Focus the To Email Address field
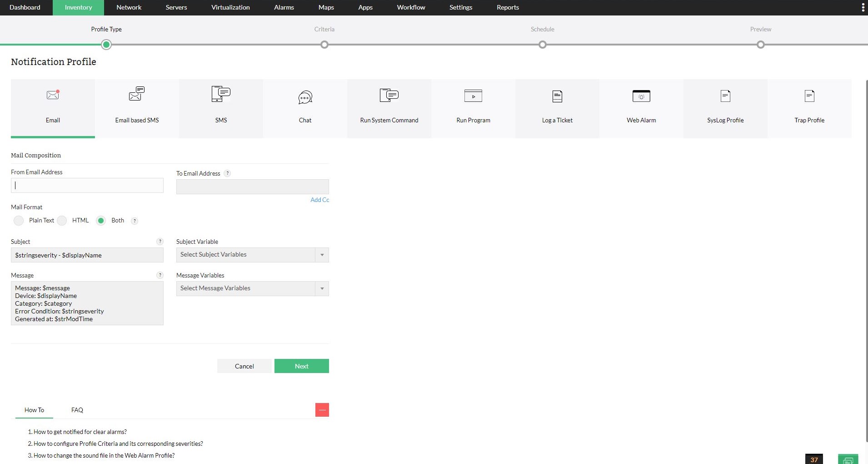Screen dimensions: 868x464 pyautogui.click(x=253, y=187)
